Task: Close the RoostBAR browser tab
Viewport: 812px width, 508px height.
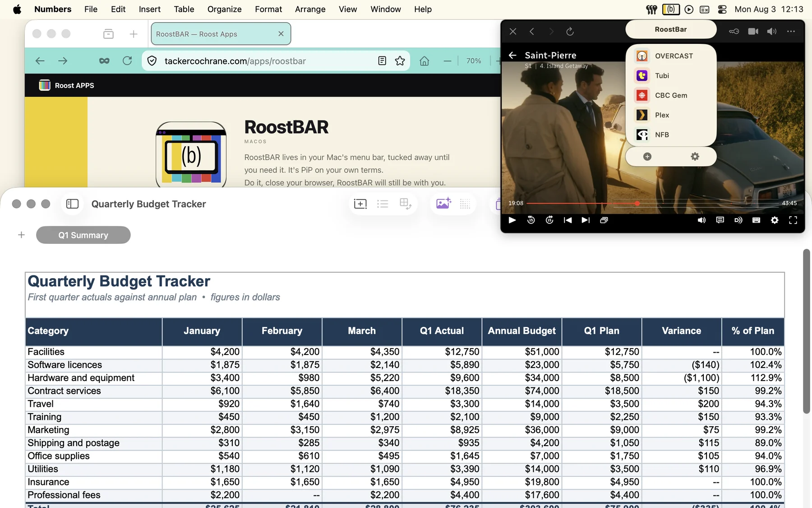Action: point(281,34)
